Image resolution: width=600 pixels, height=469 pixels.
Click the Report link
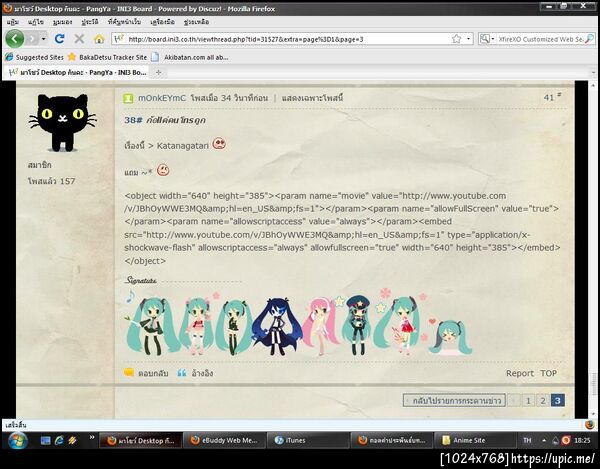(520, 373)
